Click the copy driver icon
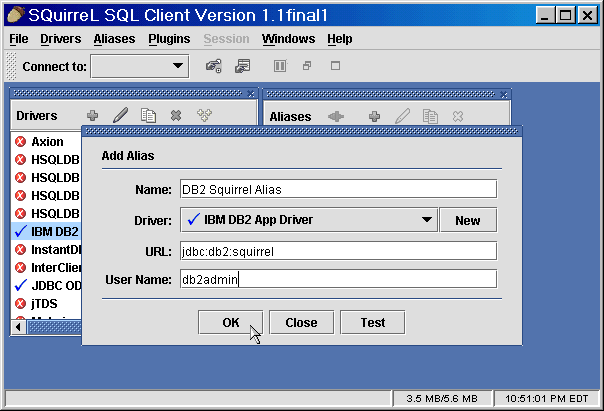 148,115
